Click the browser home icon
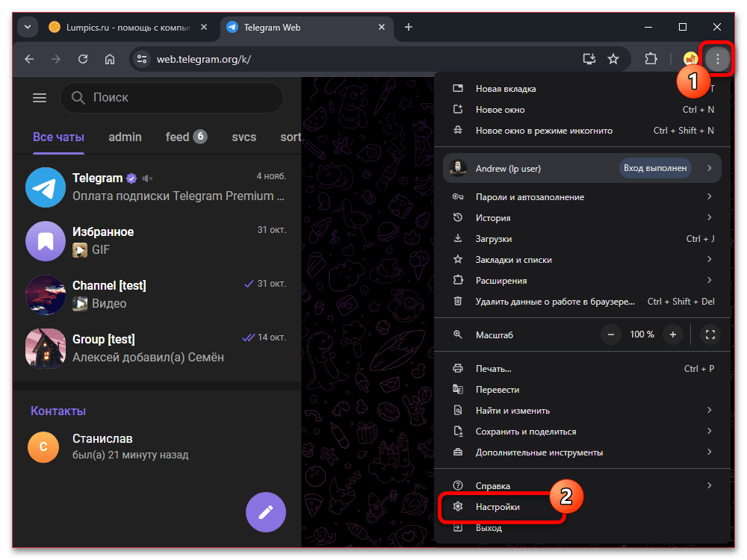 (x=110, y=59)
